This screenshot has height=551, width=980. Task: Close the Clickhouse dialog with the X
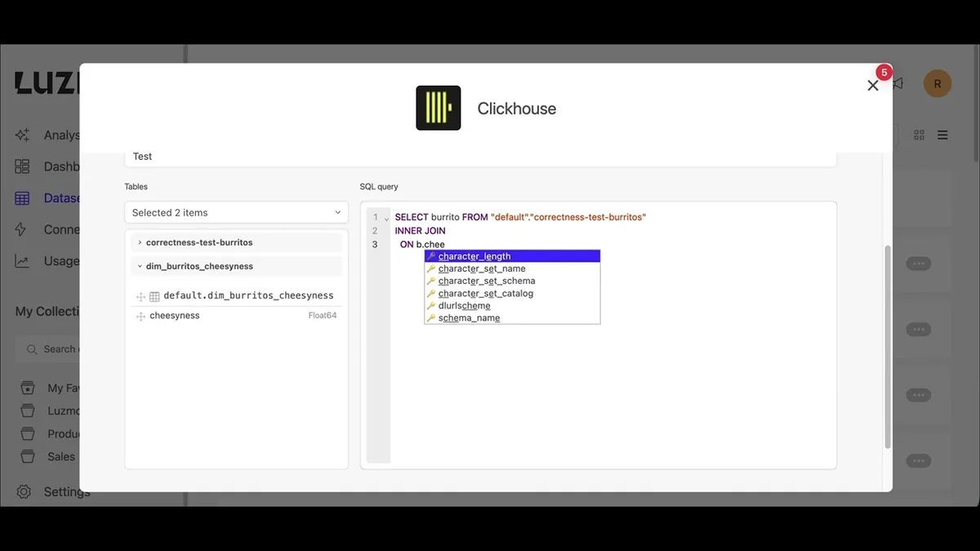(x=872, y=86)
